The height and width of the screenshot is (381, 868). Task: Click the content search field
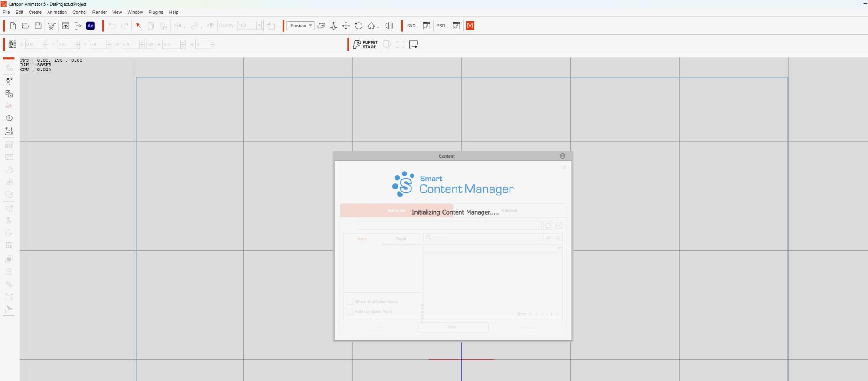(483, 238)
